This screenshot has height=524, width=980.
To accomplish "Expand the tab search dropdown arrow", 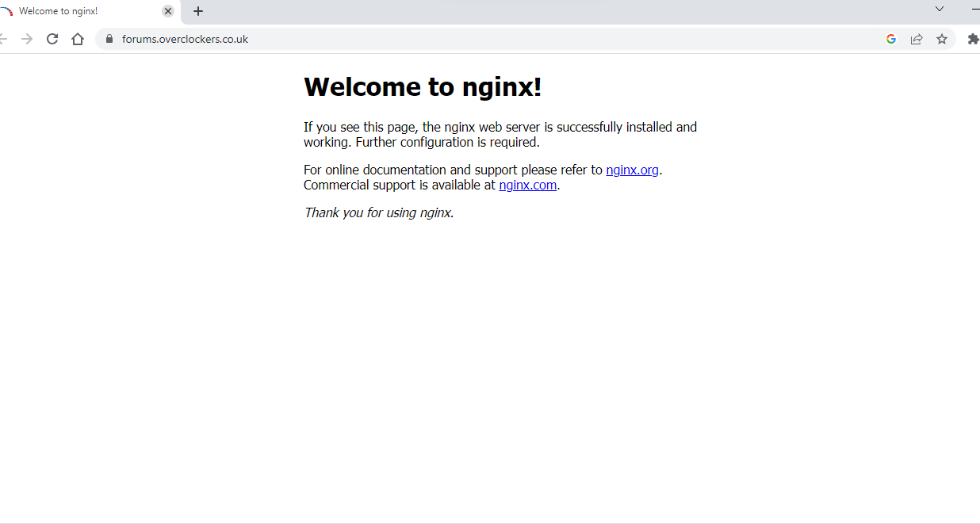I will [x=940, y=10].
